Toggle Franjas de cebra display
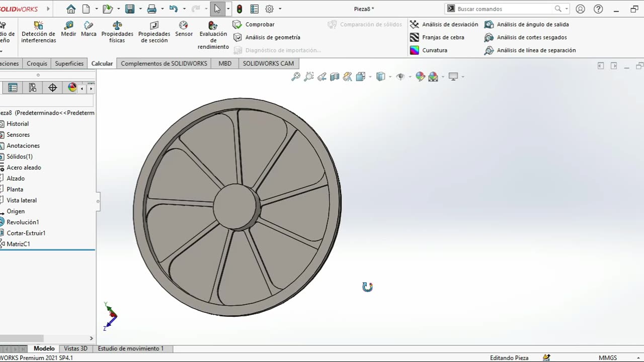This screenshot has height=362, width=644. (x=437, y=37)
